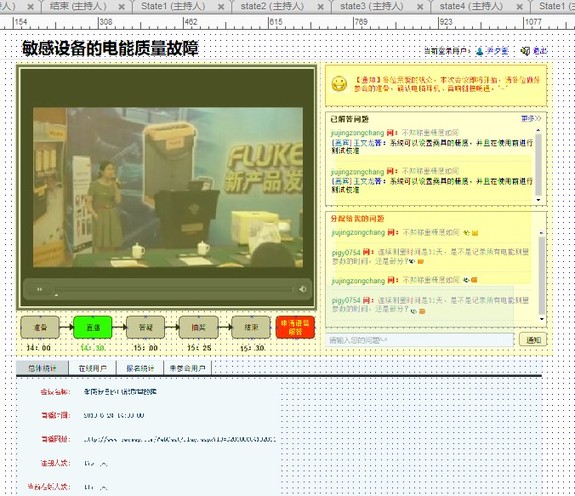The image size is (575, 496).
Task: Click the 分配给我的问题 panel heading
Action: tap(357, 218)
